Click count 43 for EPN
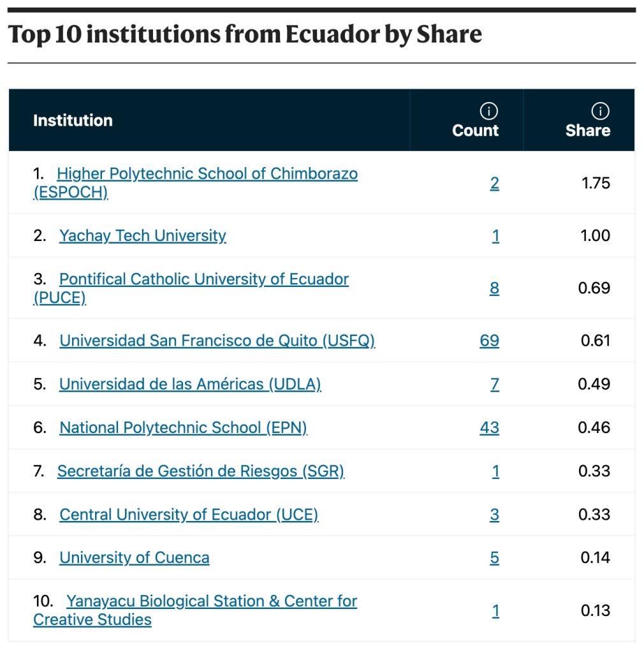Image resolution: width=644 pixels, height=653 pixels. 489,428
